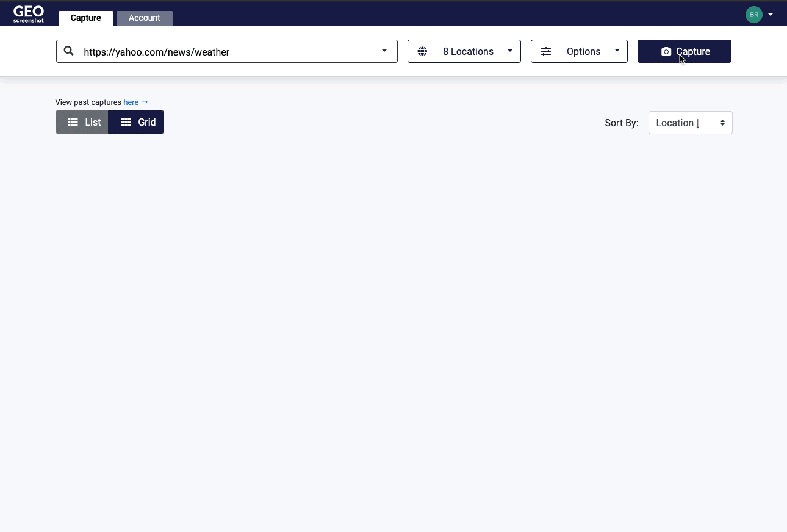Image resolution: width=787 pixels, height=532 pixels.
Task: Click the grid icon on the Grid view button
Action: click(x=126, y=122)
